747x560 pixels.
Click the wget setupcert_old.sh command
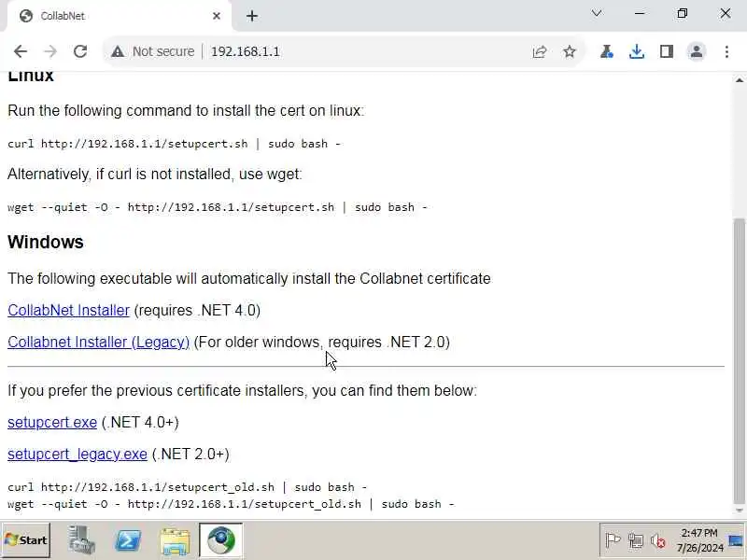(x=232, y=504)
